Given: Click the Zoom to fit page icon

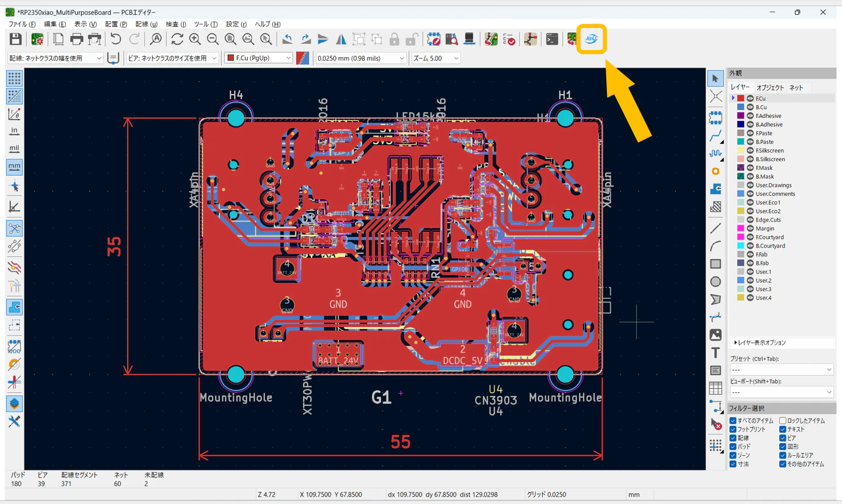Looking at the screenshot, I should pyautogui.click(x=230, y=39).
